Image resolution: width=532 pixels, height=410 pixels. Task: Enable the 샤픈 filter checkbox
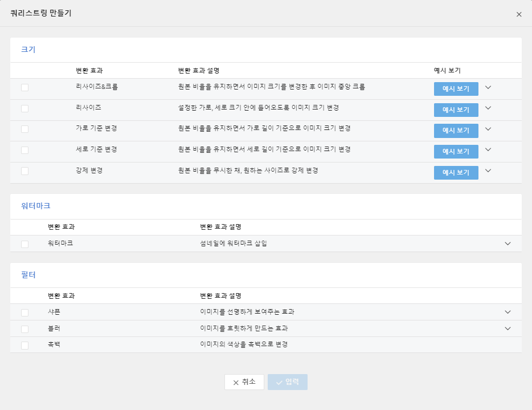click(24, 312)
